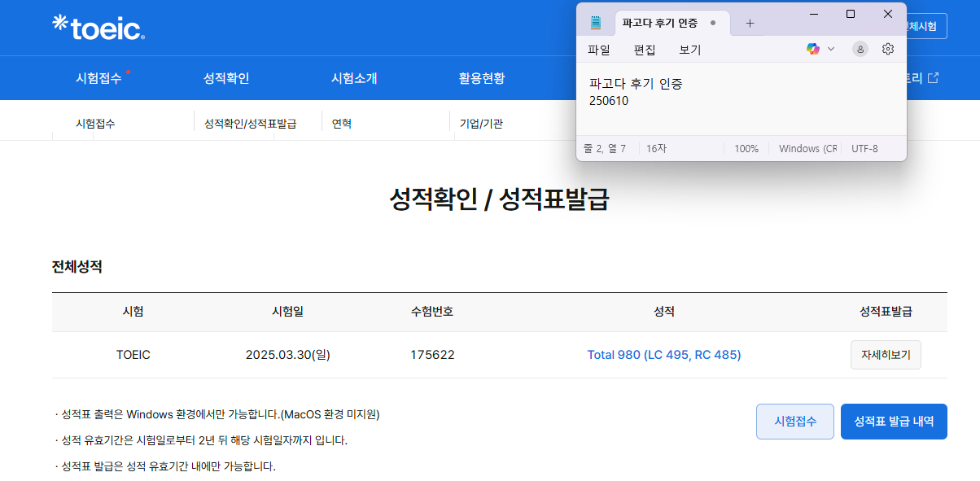Screen dimensions: 980x481
Task: Click the 시험접수 button below the table
Action: [x=795, y=422]
